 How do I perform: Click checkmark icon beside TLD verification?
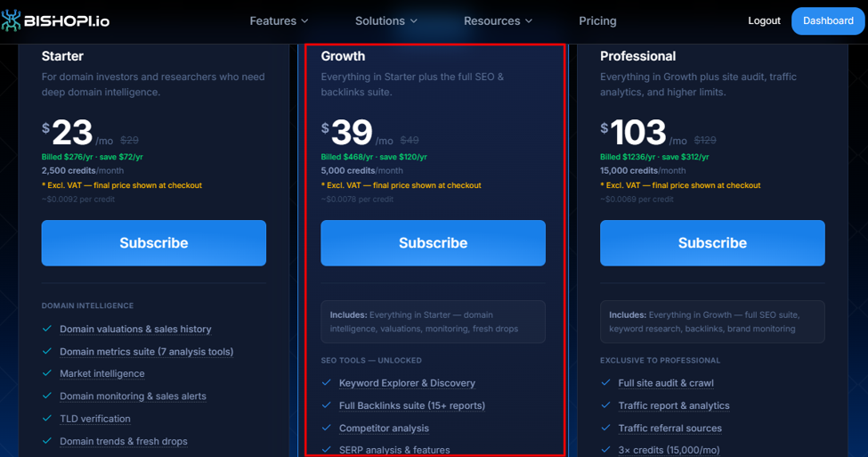[x=47, y=418]
